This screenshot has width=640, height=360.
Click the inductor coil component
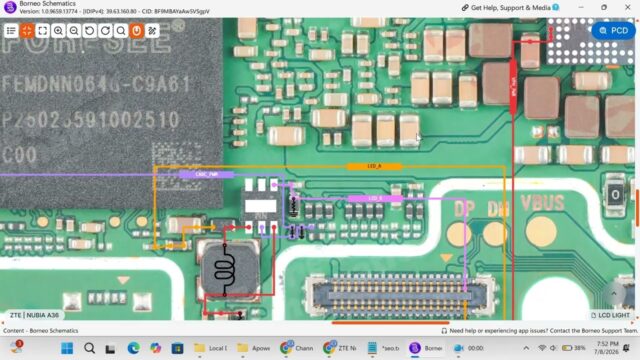click(229, 269)
